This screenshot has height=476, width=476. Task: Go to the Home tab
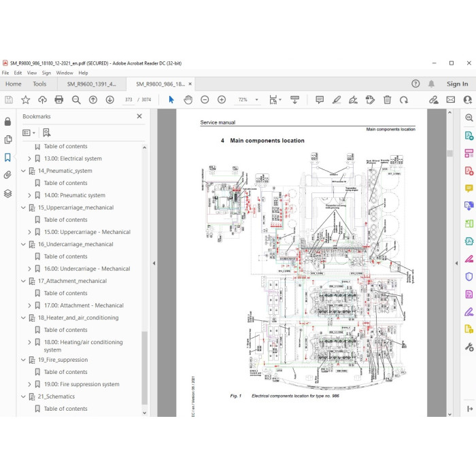[14, 84]
